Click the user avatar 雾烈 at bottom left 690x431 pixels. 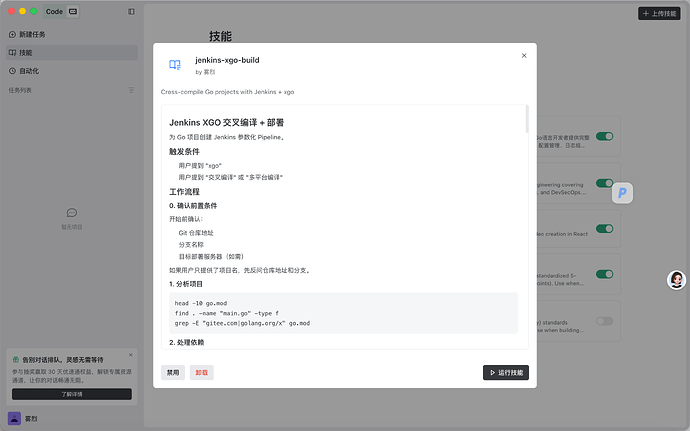(15, 418)
